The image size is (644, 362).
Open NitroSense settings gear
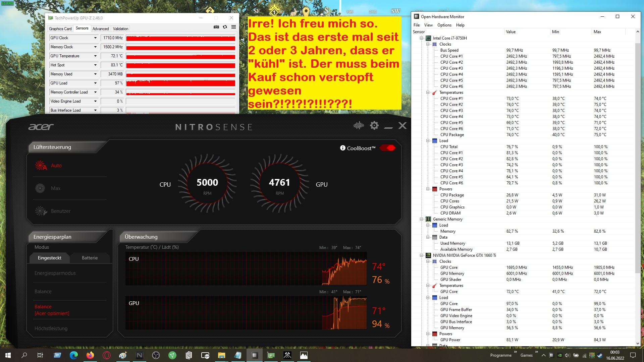pos(374,126)
